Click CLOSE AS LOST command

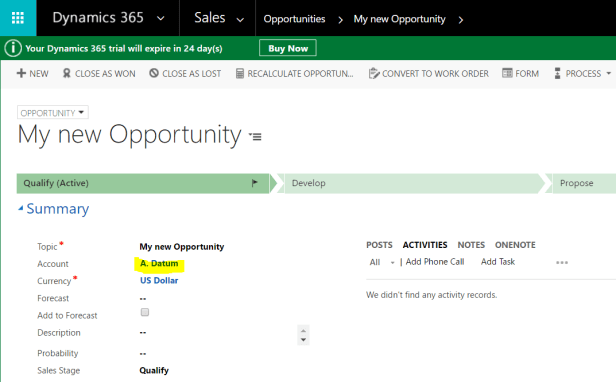191,73
